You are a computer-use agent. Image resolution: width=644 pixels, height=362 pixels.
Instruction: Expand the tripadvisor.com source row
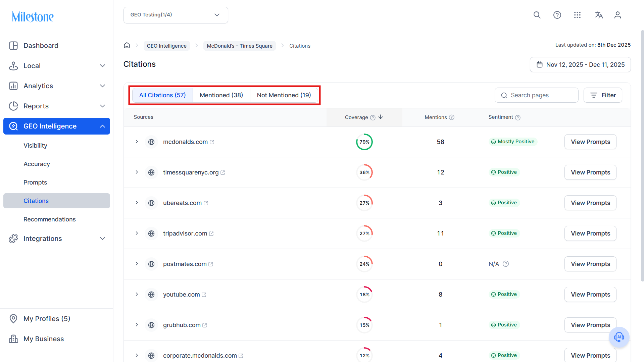click(137, 233)
